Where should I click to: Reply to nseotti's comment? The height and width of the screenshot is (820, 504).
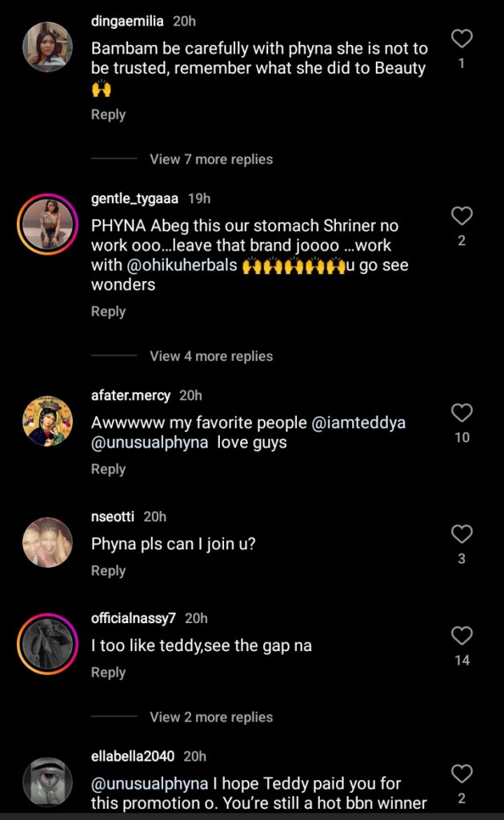(108, 571)
